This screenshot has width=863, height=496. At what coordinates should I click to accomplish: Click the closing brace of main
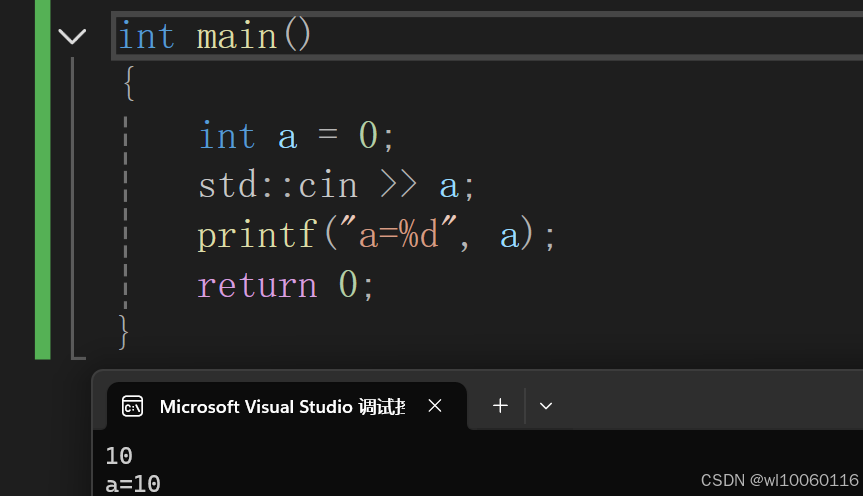pyautogui.click(x=124, y=332)
